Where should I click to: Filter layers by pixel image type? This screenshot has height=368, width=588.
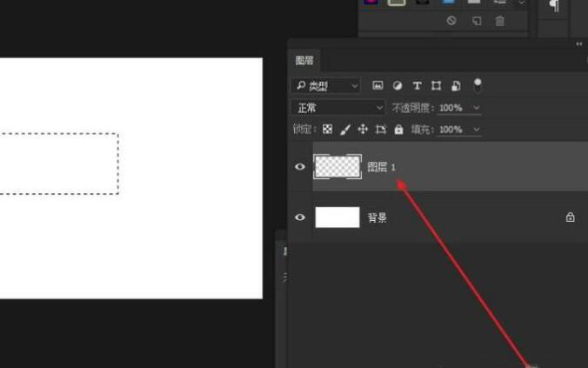click(x=378, y=85)
